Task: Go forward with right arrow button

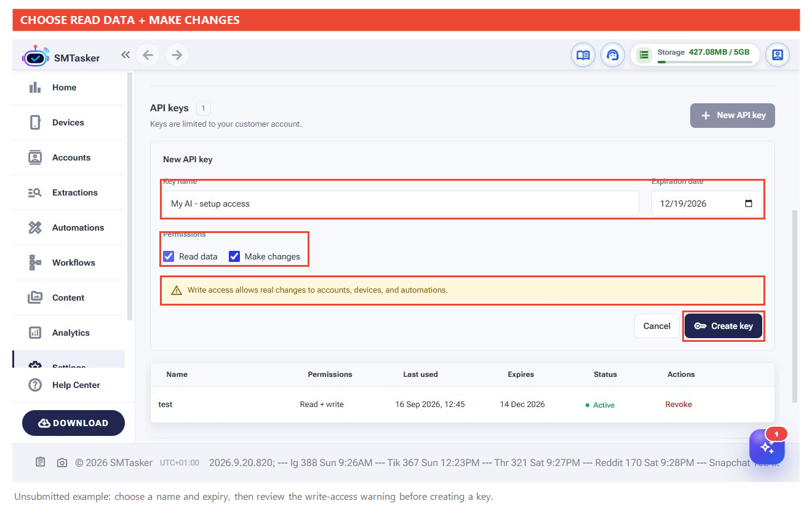Action: click(x=177, y=55)
